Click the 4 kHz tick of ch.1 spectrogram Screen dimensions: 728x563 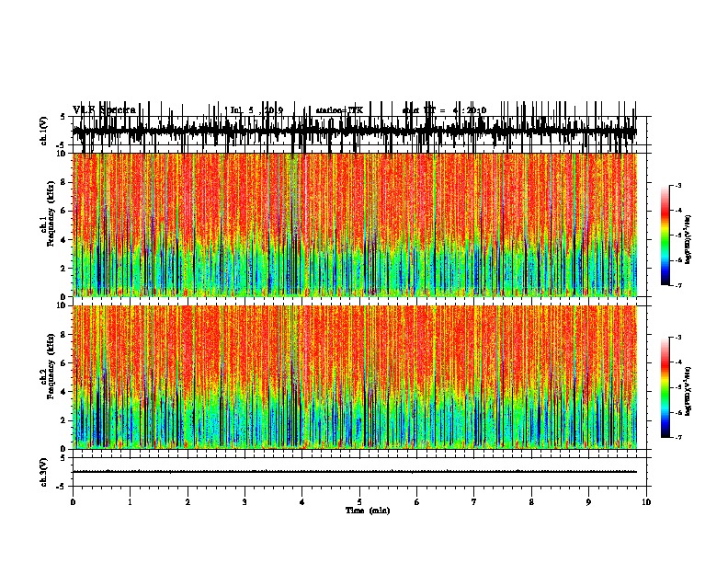pyautogui.click(x=63, y=240)
